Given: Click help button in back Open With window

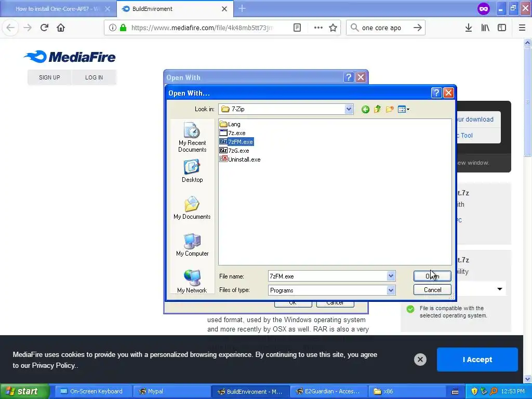Looking at the screenshot, I should point(349,77).
